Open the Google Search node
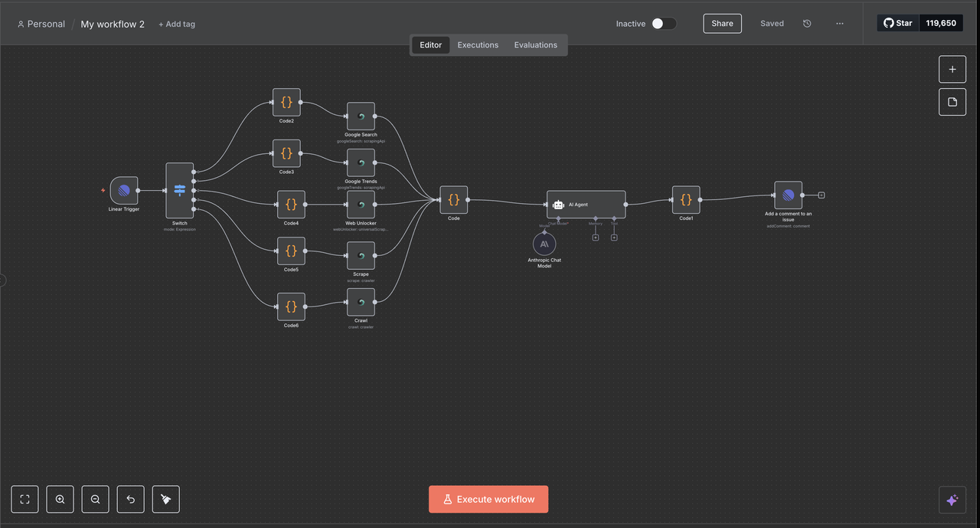The height and width of the screenshot is (528, 980). [x=361, y=116]
